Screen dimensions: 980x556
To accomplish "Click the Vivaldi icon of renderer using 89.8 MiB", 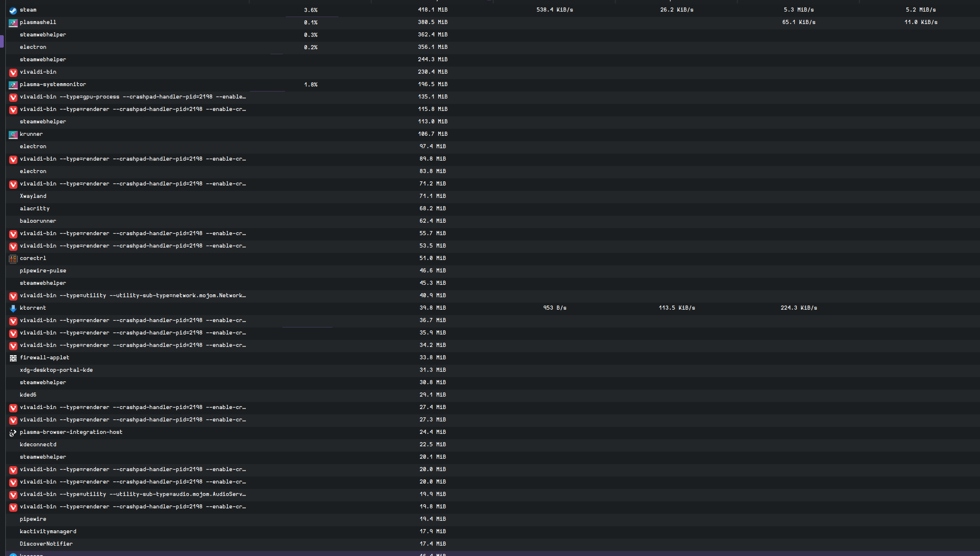I will 13,159.
